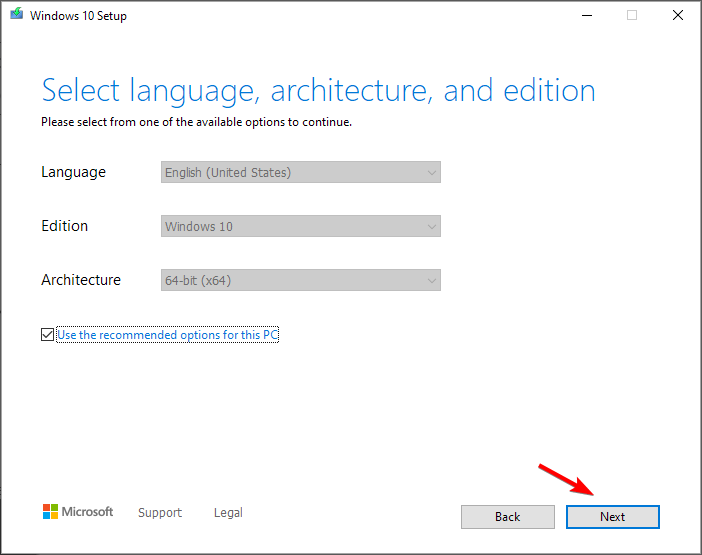
Task: Click the chevron arrow on the Architecture dropdown
Action: 432,281
